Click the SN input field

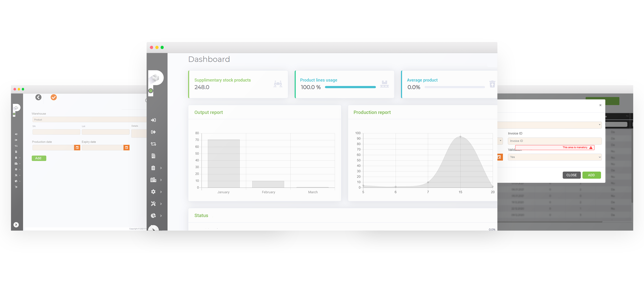(x=56, y=132)
